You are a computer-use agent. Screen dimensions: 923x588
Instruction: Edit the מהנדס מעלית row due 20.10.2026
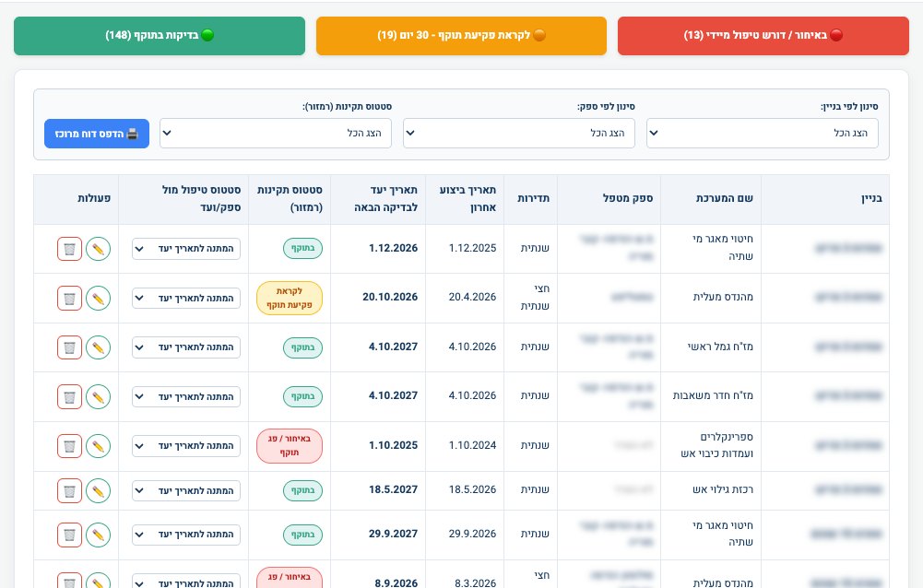[x=99, y=299]
